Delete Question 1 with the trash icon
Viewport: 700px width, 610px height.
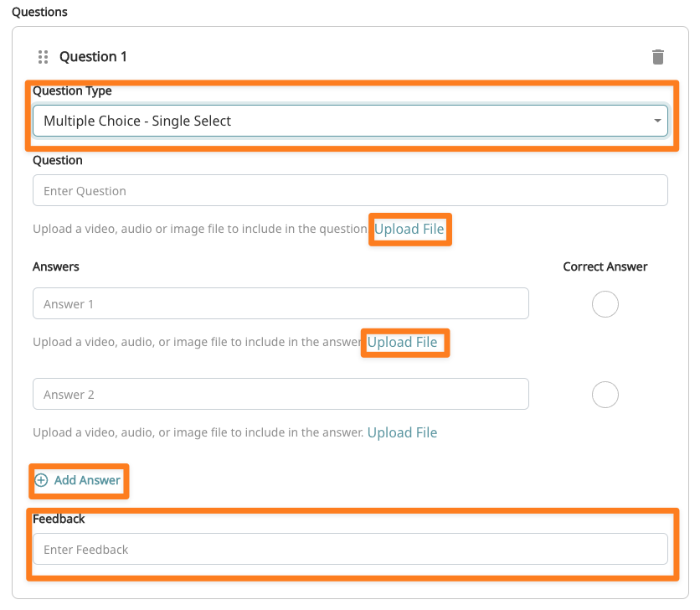[x=658, y=57]
